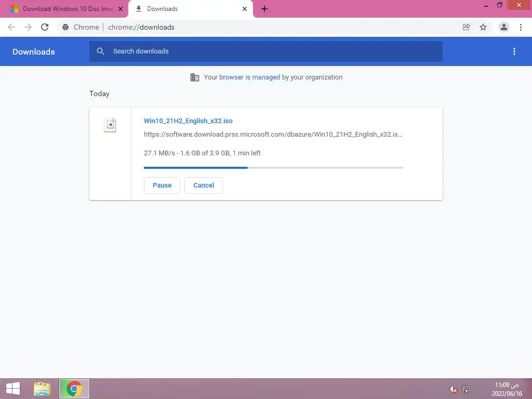Image resolution: width=532 pixels, height=399 pixels.
Task: Click the network tray icon
Action: click(466, 389)
